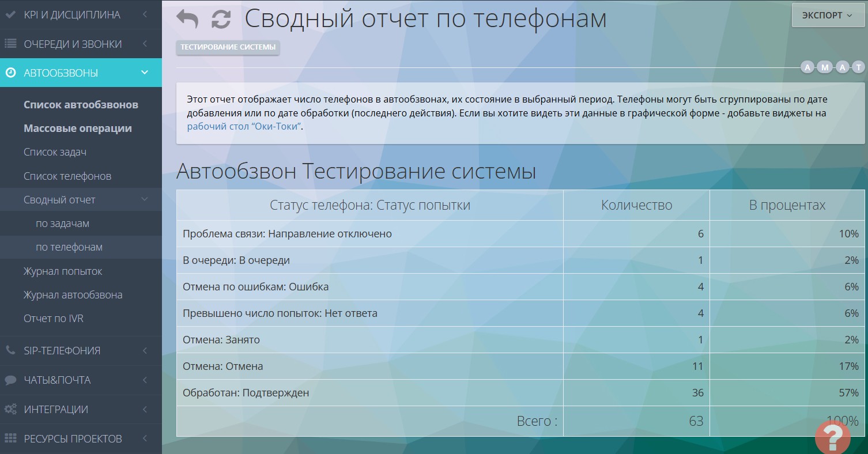The height and width of the screenshot is (454, 868).
Task: Click row Отмена по ошибкам: Ошибка
Action: click(x=520, y=287)
